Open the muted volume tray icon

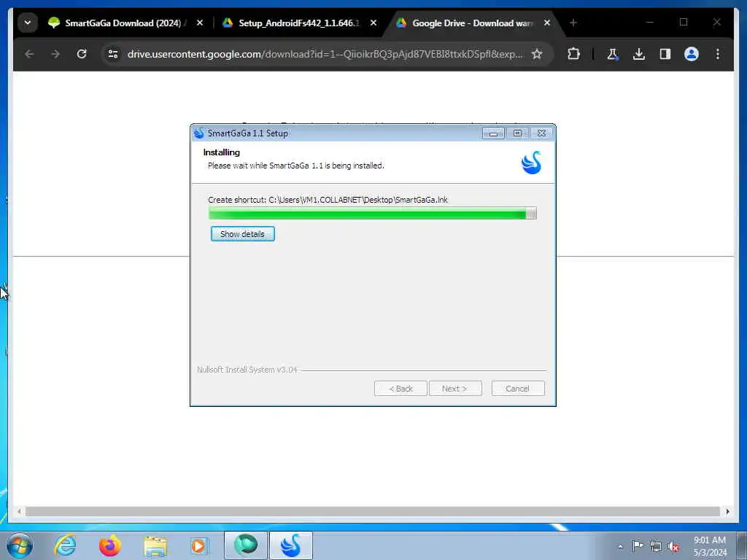(673, 547)
